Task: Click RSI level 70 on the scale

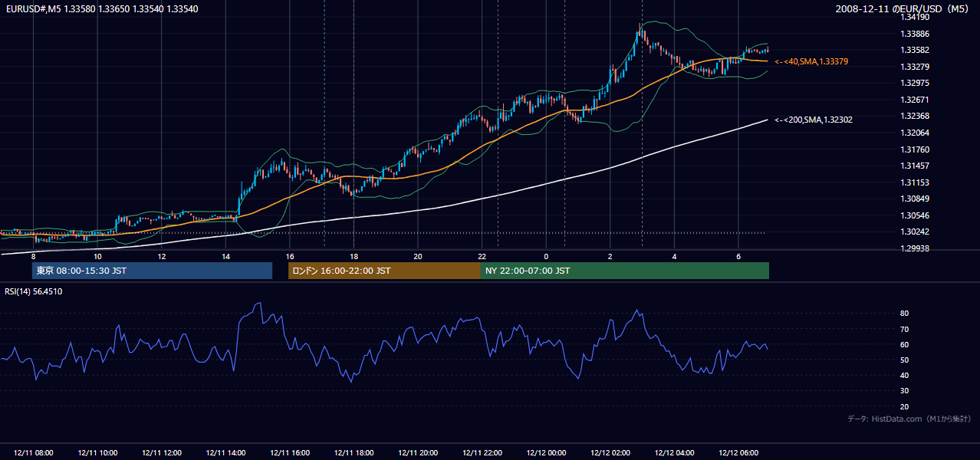Action: [x=905, y=329]
